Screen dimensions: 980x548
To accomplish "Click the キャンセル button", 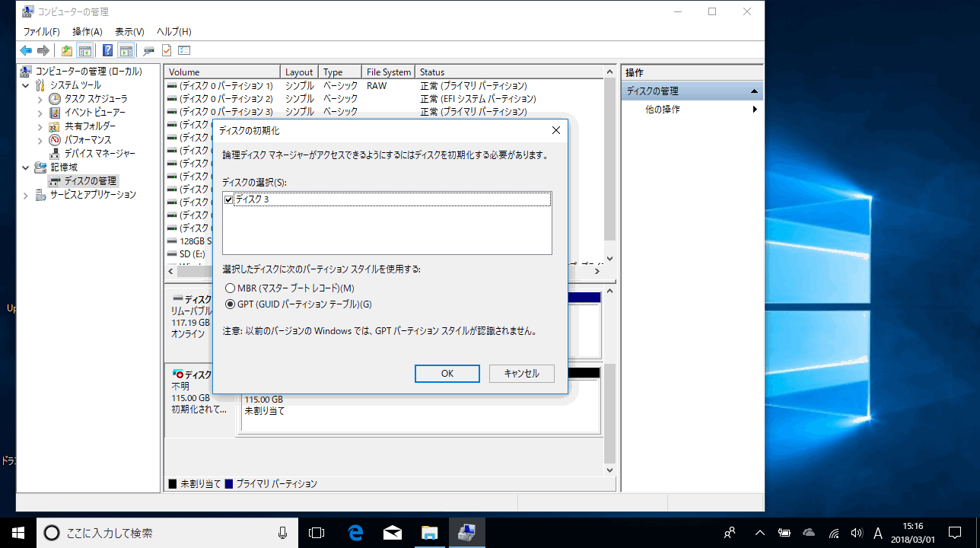I will tap(521, 374).
